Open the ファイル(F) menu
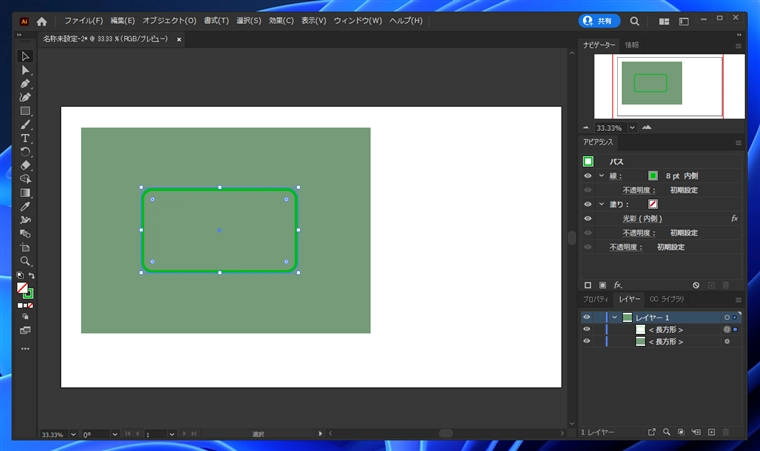The width and height of the screenshot is (760, 451). pyautogui.click(x=83, y=21)
